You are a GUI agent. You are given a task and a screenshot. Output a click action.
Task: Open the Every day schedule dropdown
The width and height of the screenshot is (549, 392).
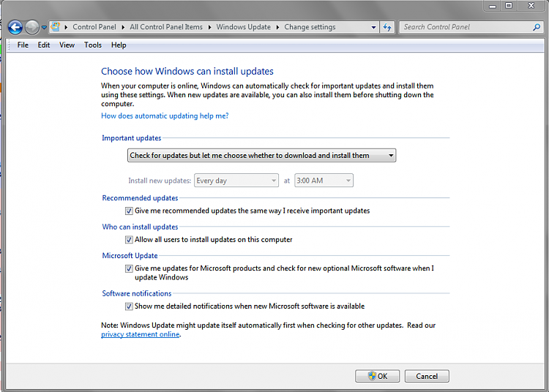pyautogui.click(x=236, y=181)
